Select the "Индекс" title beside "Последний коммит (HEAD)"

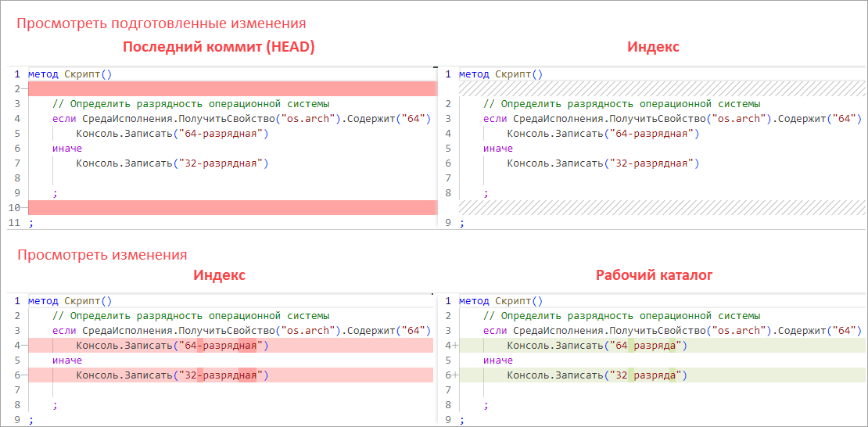[x=653, y=47]
